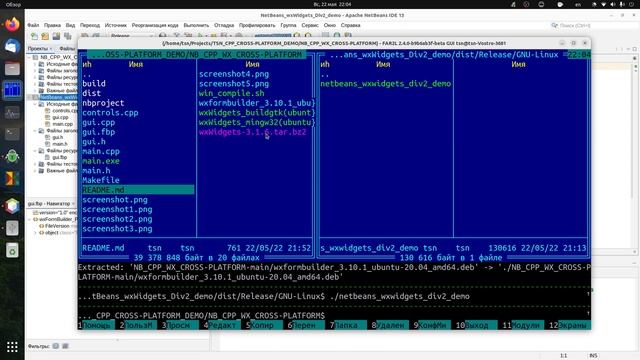640x360 pixels.
Task: Select controls.cpp in FAR2L left panel
Action: [110, 113]
